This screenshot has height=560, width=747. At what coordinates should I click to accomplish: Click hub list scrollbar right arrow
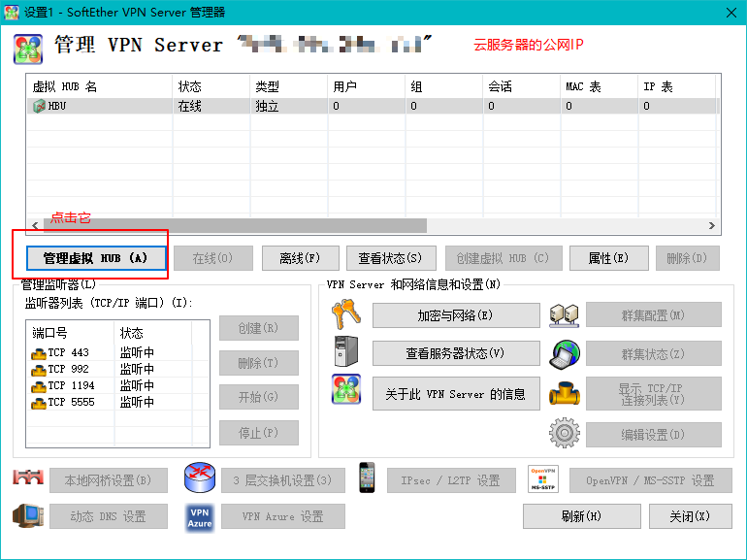712,225
